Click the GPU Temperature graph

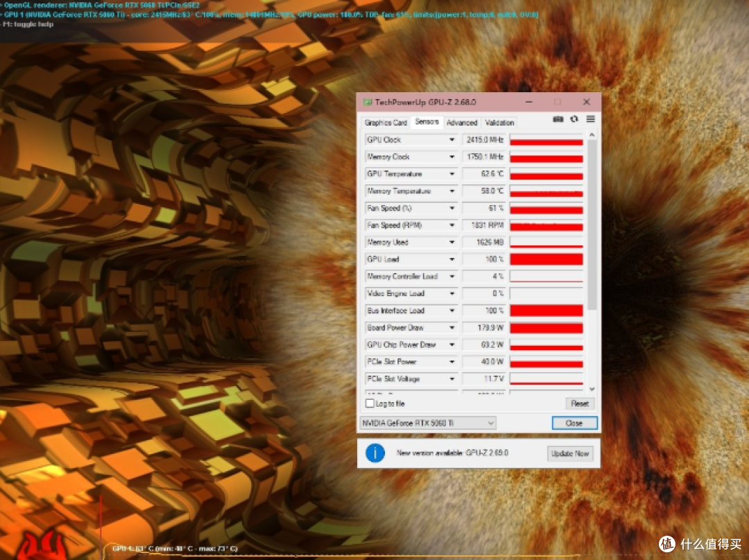546,174
